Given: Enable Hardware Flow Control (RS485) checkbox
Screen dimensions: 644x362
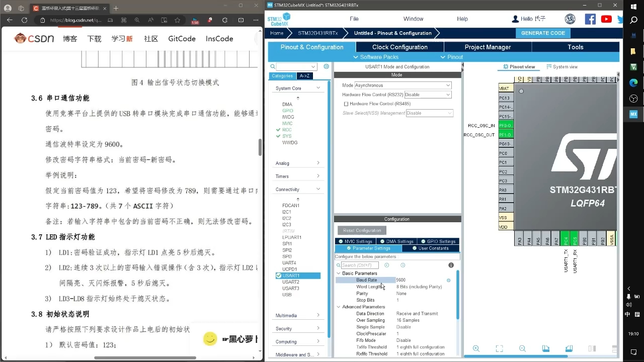Looking at the screenshot, I should [x=346, y=104].
